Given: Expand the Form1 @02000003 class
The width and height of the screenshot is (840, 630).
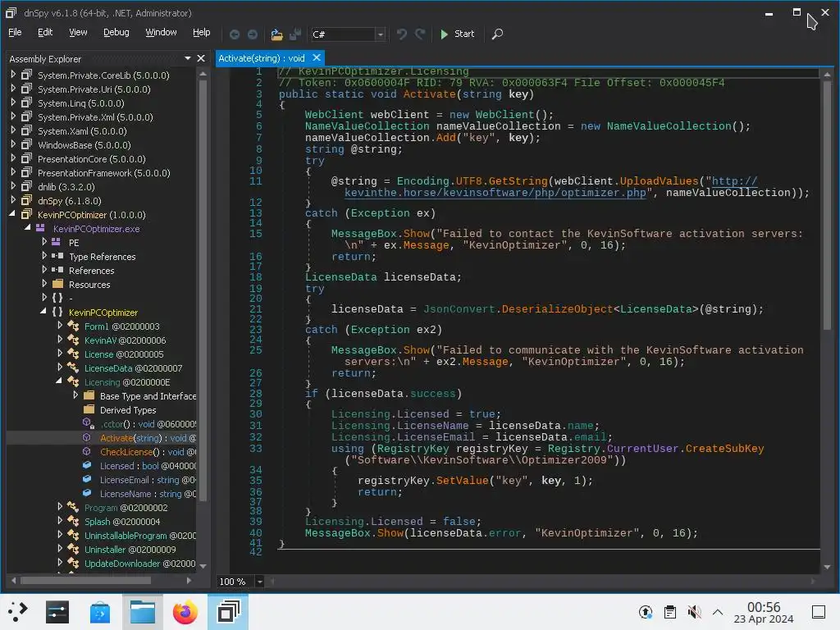Looking at the screenshot, I should pos(60,325).
